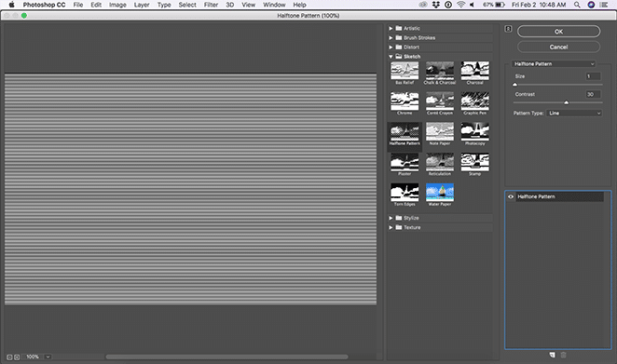
Task: Expand the Brush Strokes filter folder
Action: (x=391, y=38)
